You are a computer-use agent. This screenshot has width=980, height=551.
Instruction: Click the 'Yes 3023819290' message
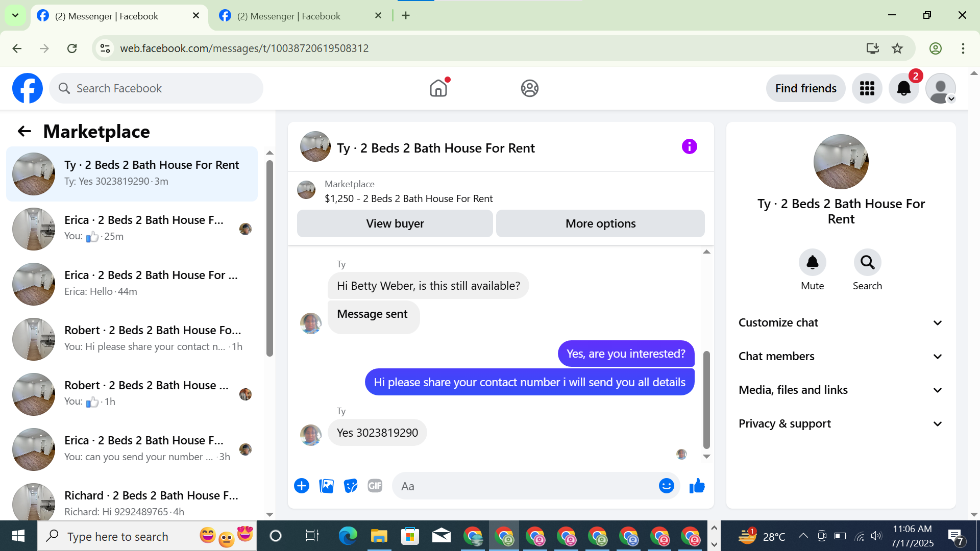pyautogui.click(x=377, y=433)
